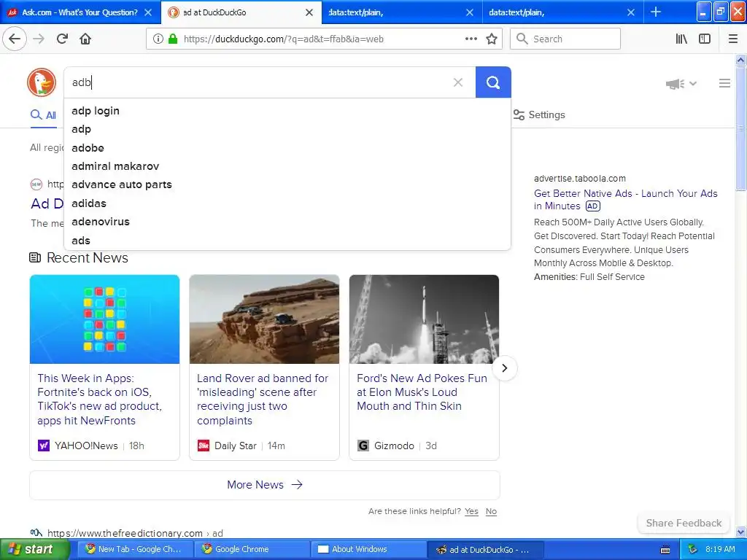This screenshot has width=747, height=560.
Task: Click the AD badge in the sidebar ad
Action: point(592,206)
